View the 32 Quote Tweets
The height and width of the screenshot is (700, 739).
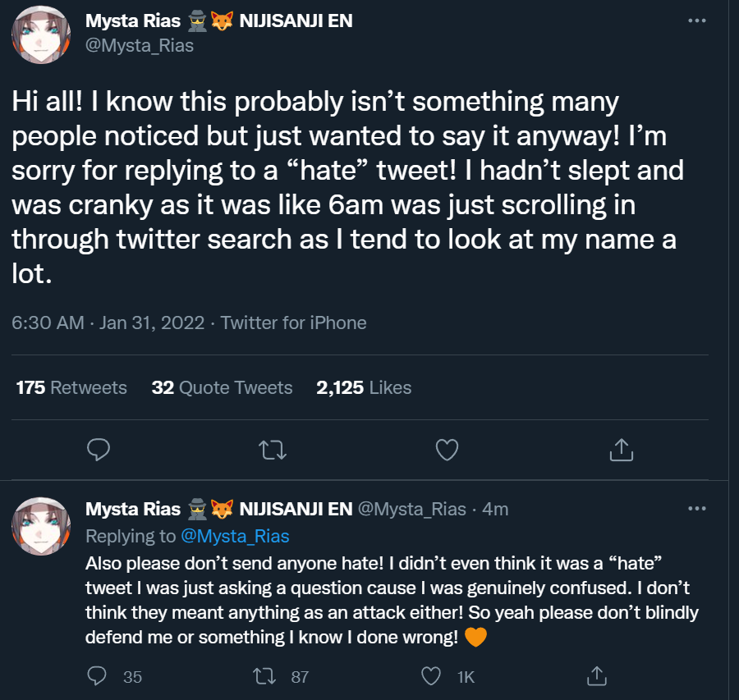tap(222, 387)
